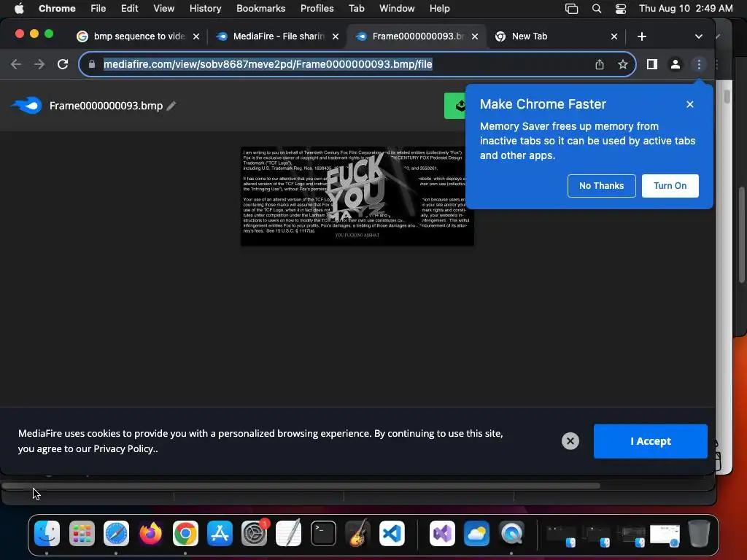This screenshot has width=747, height=560.
Task: Reload the MediaFire page
Action: [63, 64]
